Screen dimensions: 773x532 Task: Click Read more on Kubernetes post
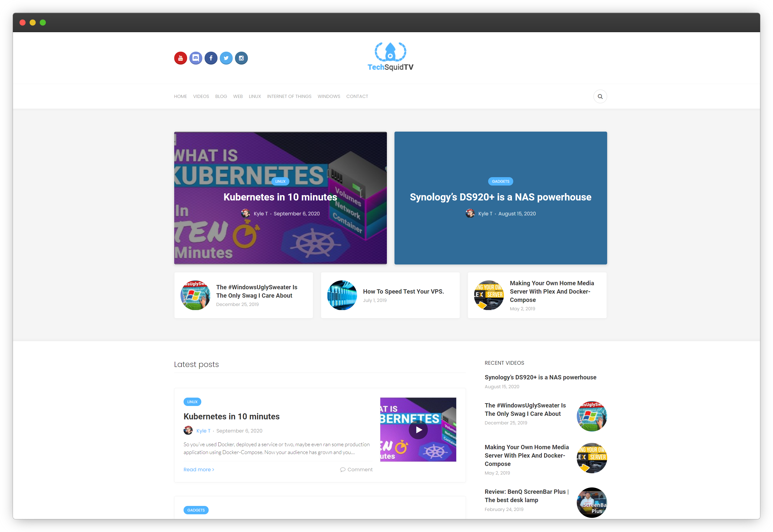coord(199,469)
